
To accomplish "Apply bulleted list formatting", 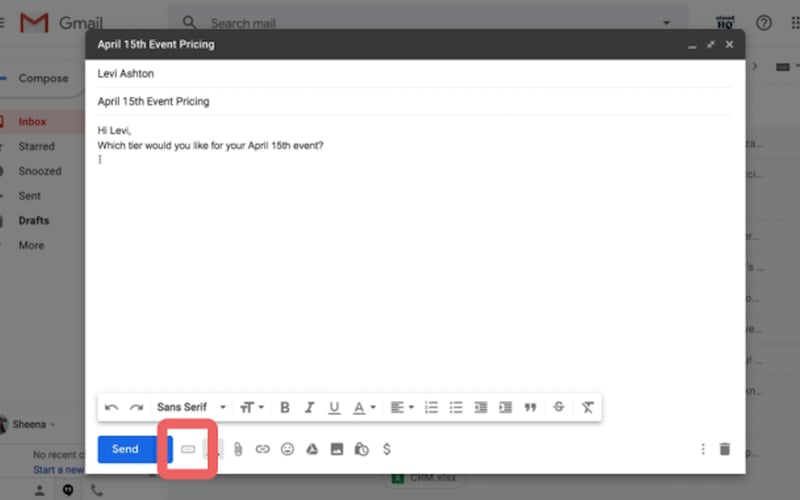I will [x=456, y=407].
